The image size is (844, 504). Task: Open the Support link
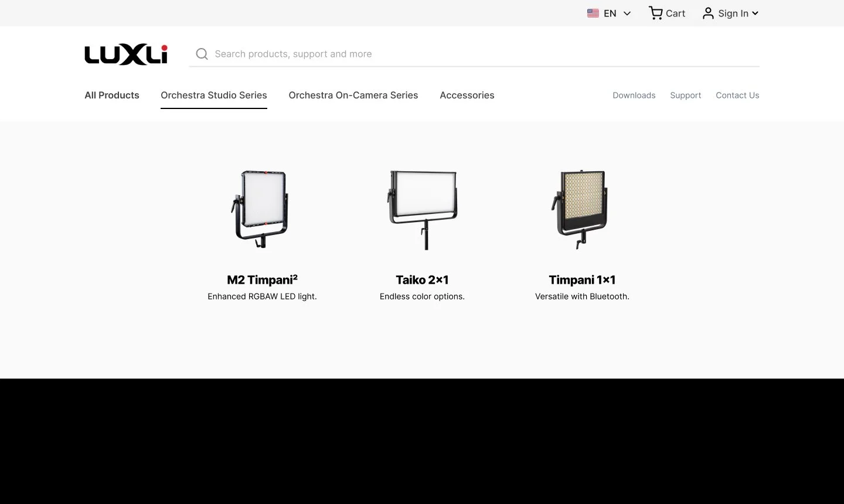(686, 95)
